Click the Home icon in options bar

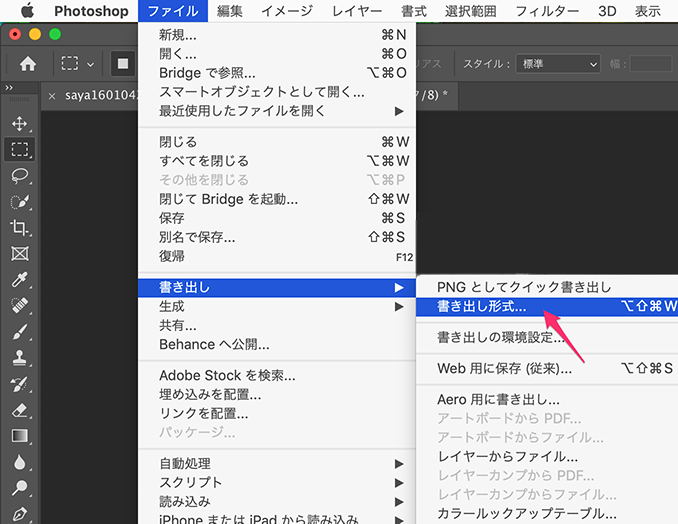[28, 64]
